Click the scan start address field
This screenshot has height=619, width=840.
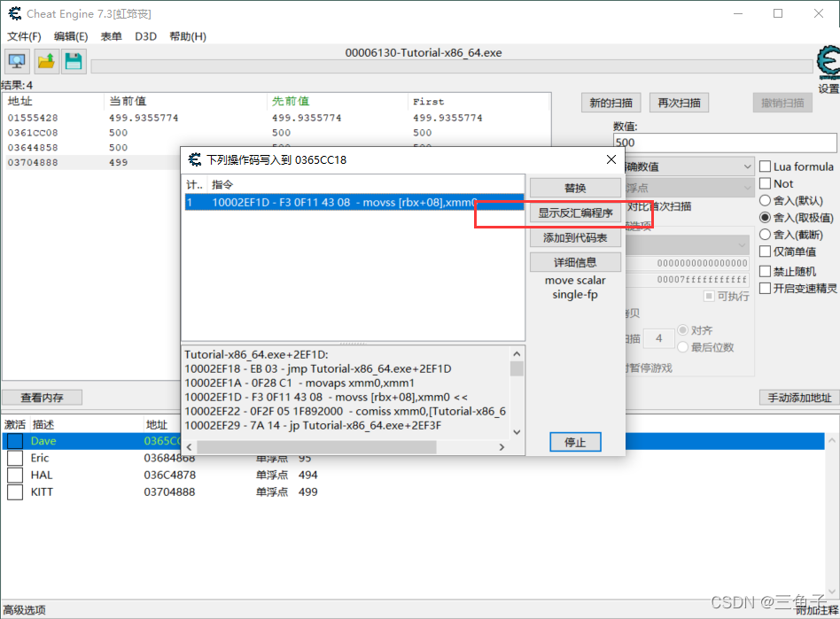(688, 263)
